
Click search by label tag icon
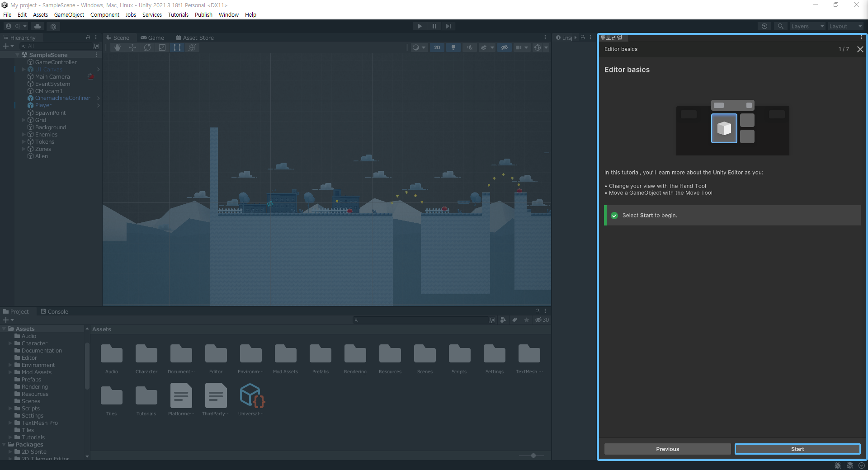click(x=514, y=320)
